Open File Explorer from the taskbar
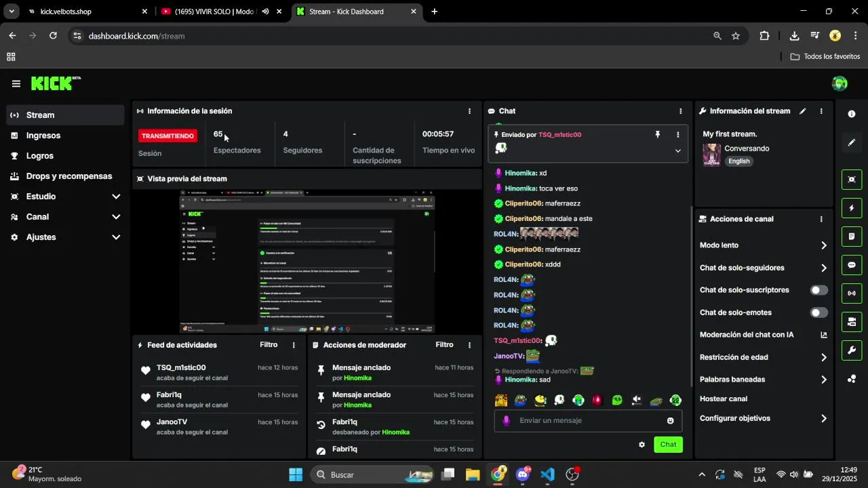Image resolution: width=868 pixels, height=488 pixels. point(473,474)
